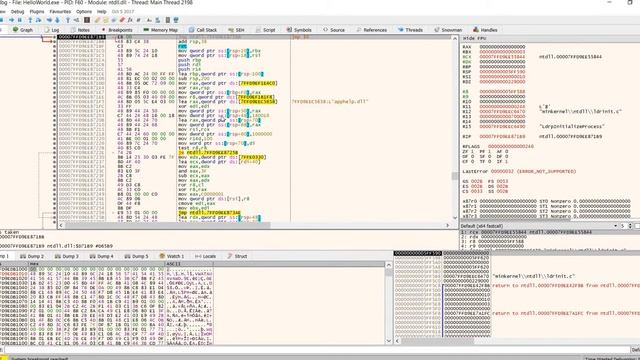
Task: Click the ASCII column header in dump
Action: [189, 264]
